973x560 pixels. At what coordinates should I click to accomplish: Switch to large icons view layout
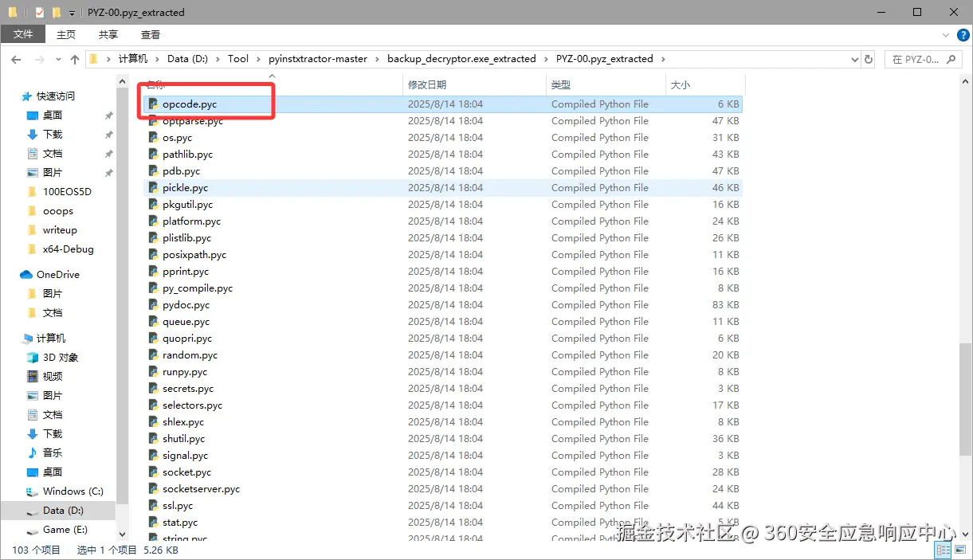click(x=959, y=550)
